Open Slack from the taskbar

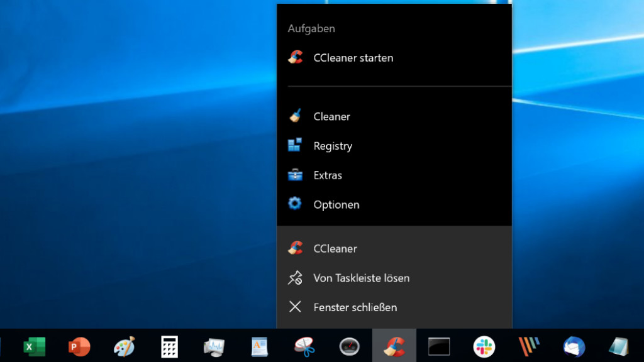coord(484,346)
